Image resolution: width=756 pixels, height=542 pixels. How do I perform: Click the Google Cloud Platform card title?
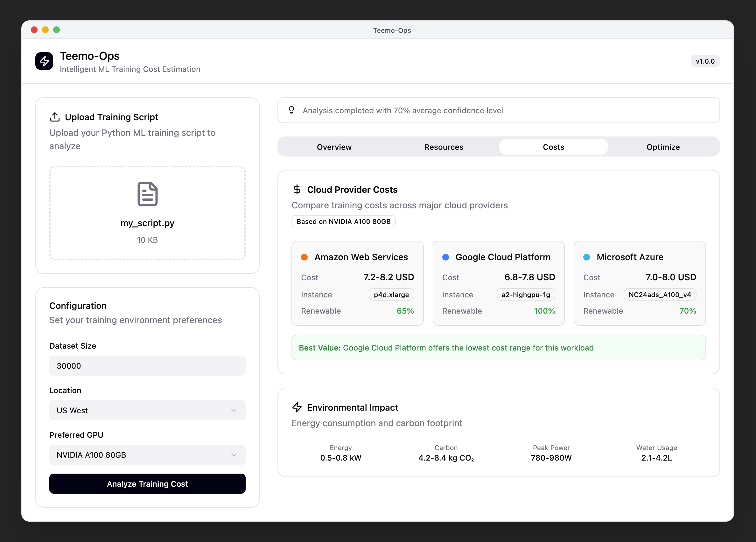(x=503, y=257)
